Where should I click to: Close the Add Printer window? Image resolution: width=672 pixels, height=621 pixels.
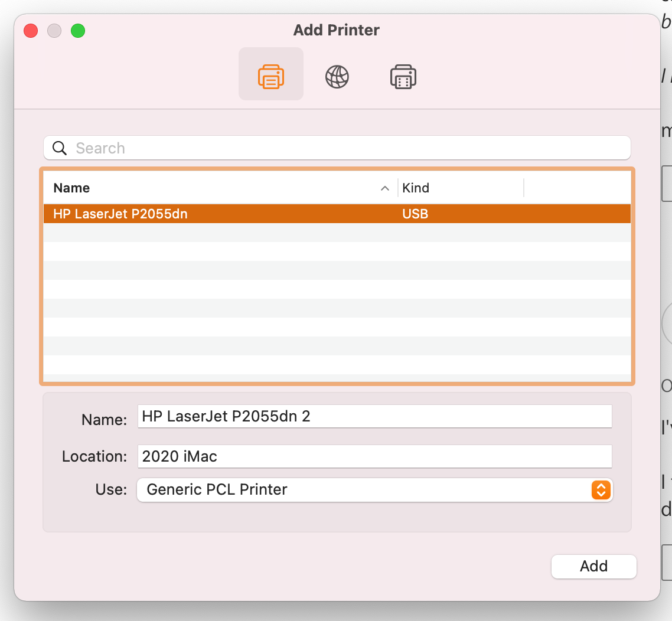(31, 31)
